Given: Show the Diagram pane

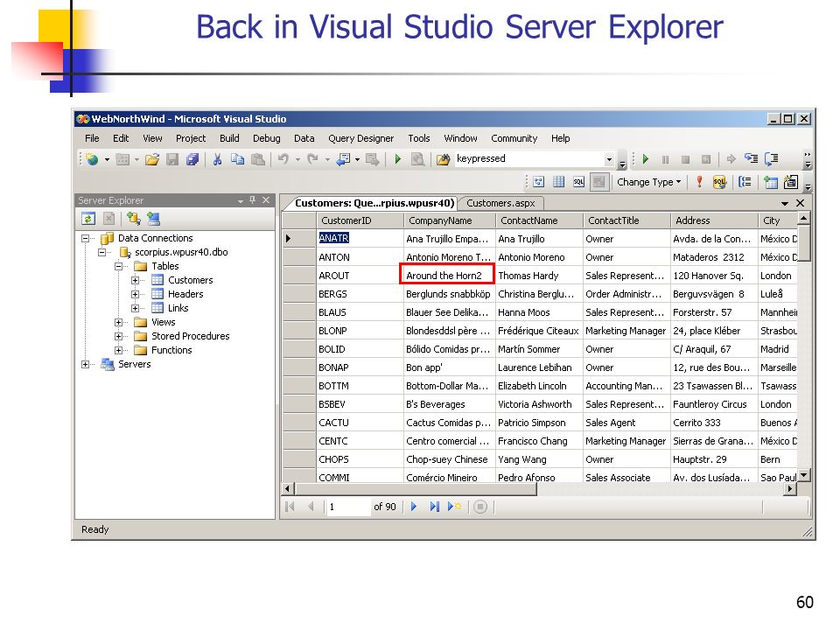Looking at the screenshot, I should [538, 182].
